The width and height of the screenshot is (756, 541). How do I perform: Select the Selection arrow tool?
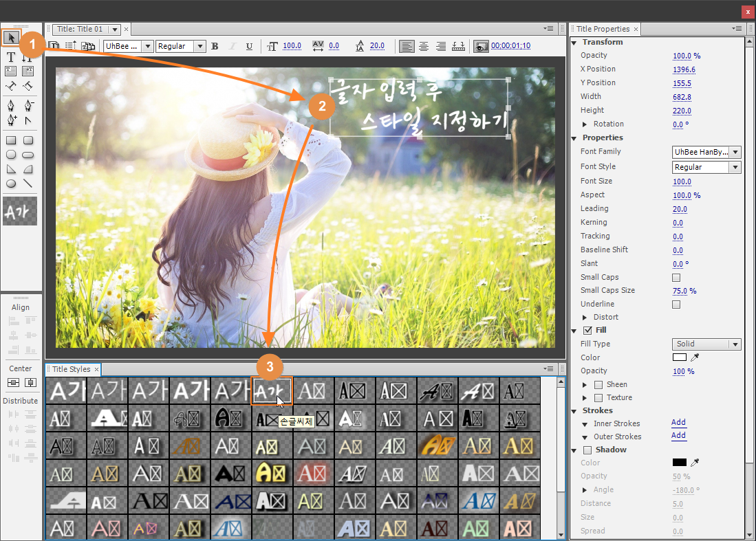point(11,38)
